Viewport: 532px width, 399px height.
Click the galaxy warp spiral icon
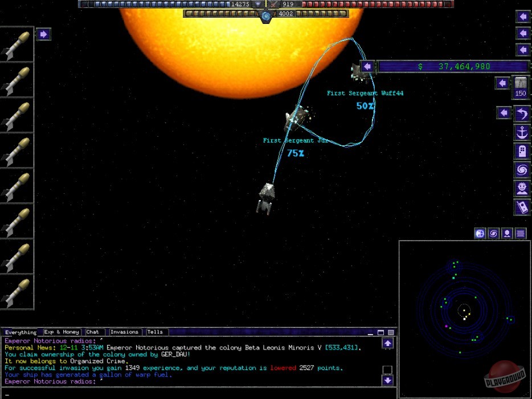pos(521,170)
